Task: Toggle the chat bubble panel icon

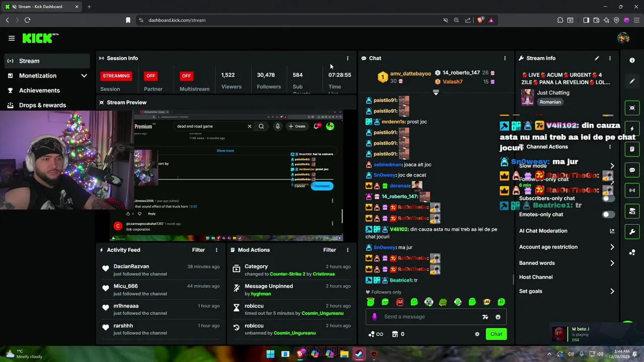Action: click(x=632, y=170)
